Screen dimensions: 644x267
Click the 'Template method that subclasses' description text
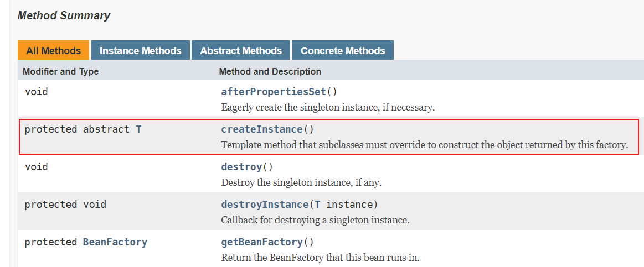point(424,145)
